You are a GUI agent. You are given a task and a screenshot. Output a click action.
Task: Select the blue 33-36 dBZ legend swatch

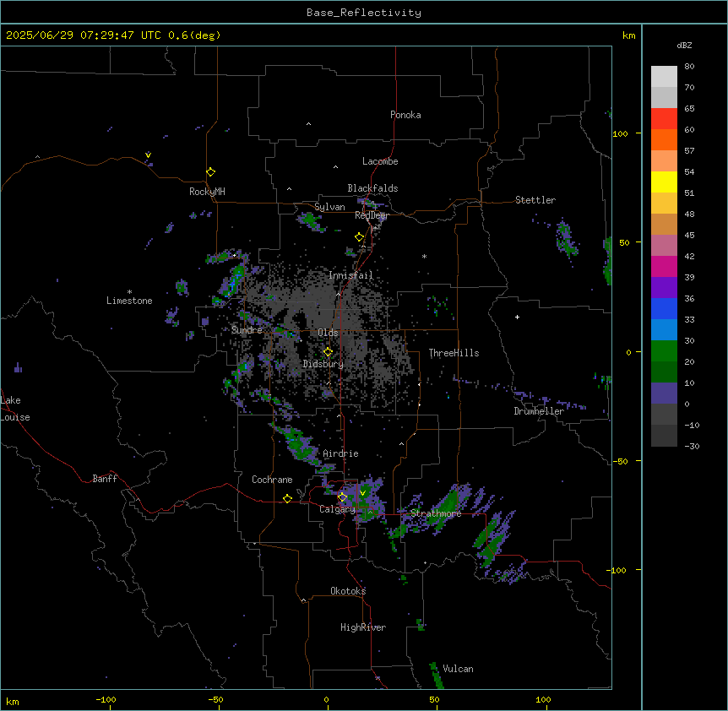point(664,308)
